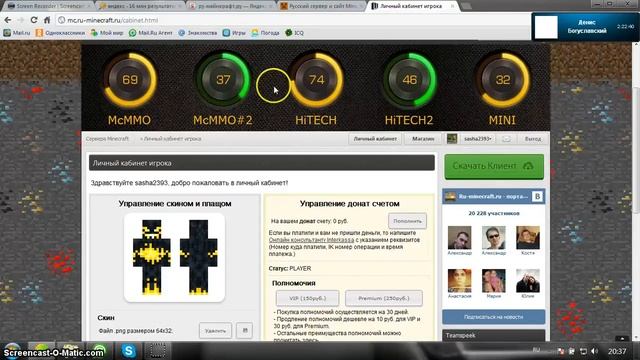This screenshot has width=640, height=360.
Task: Click Подписаться на новости button
Action: point(493,317)
